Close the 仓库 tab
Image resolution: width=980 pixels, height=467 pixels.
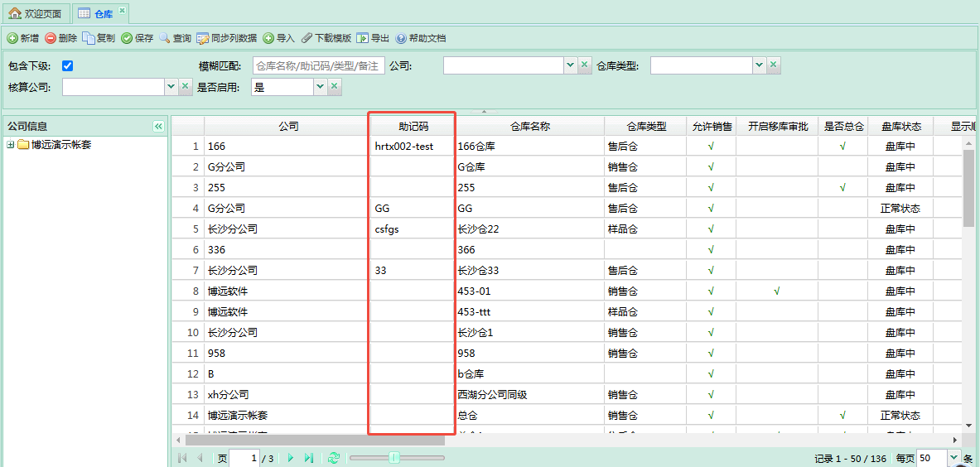point(122,11)
